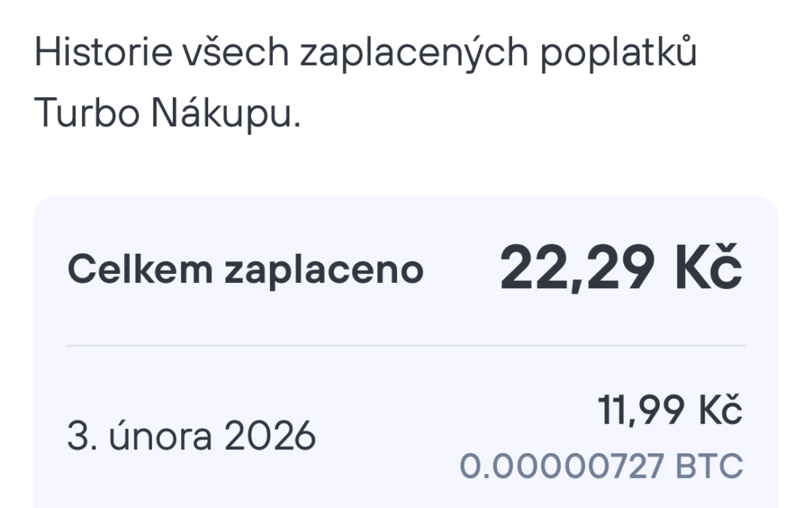Tap the 3. února 2026 fee entry date
The width and height of the screenshot is (812, 508).
coord(191,437)
